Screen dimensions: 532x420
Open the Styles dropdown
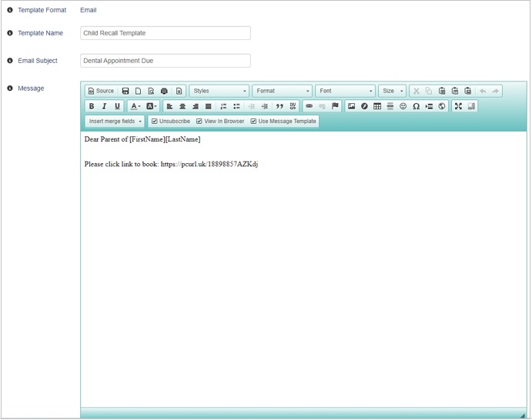(x=219, y=91)
